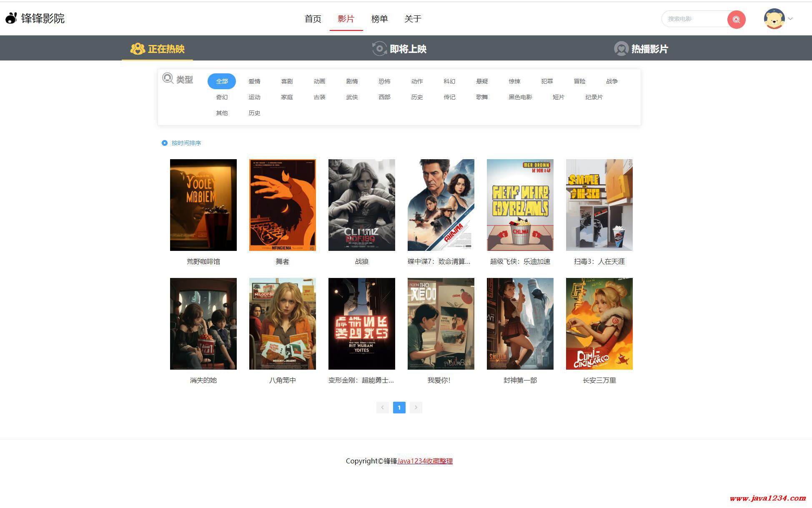Select the 按时间排序 radio button
Viewport: 812px width, 508px height.
click(x=165, y=143)
